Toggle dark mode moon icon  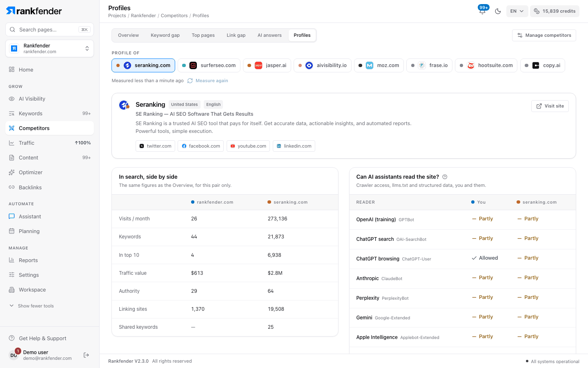(498, 11)
